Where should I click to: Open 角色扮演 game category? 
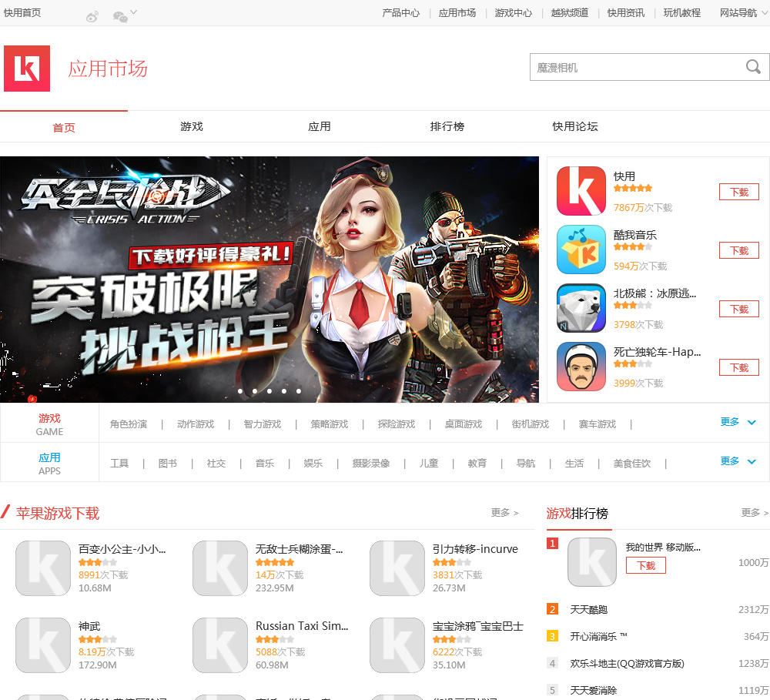128,424
